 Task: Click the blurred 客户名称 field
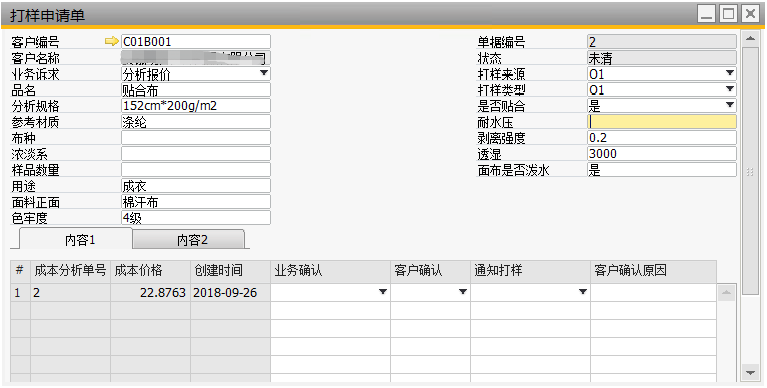tap(196, 58)
